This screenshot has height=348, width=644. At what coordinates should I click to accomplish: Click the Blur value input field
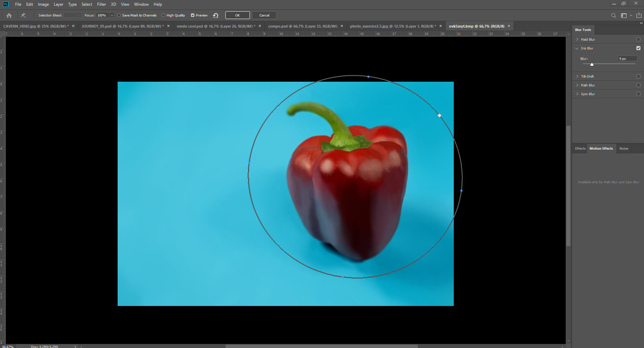click(627, 59)
